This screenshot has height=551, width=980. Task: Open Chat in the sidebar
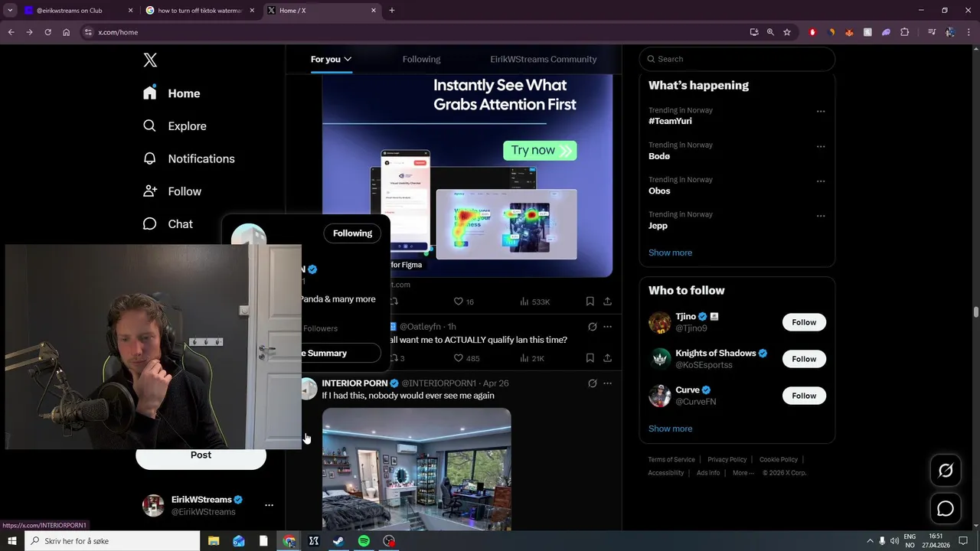tap(168, 224)
